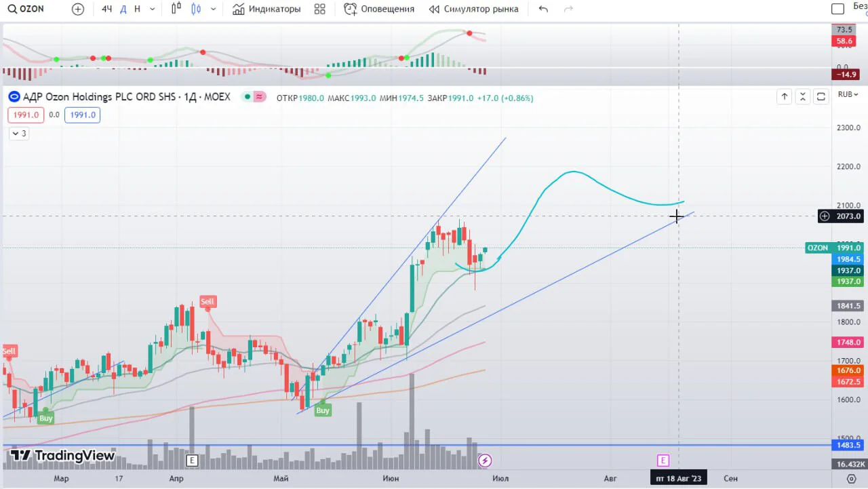Click the Sell signal label near April
This screenshot has height=489, width=868.
point(208,302)
